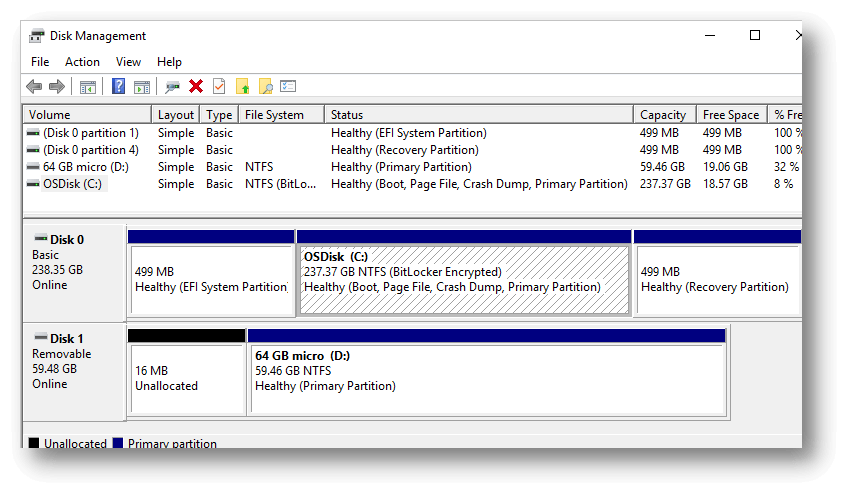Click the NTFS (BitLo... file system cell
The width and height of the screenshot is (848, 495).
tap(280, 184)
